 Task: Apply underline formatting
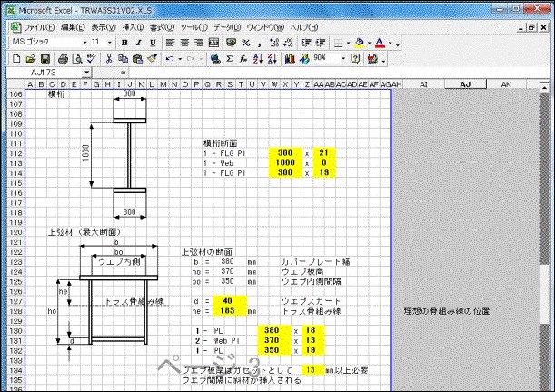153,43
